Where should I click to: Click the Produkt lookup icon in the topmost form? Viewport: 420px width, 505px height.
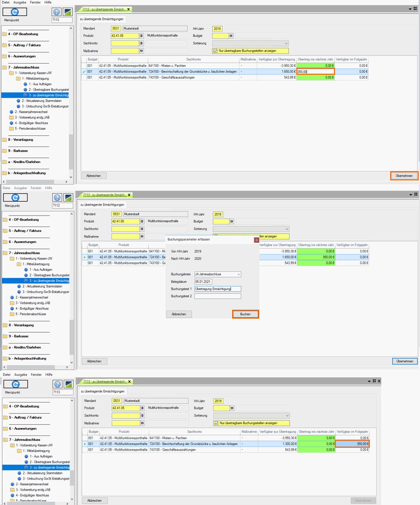coord(141,36)
